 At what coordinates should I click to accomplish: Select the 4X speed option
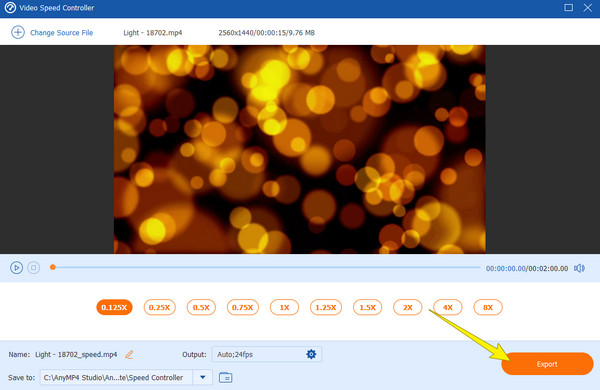click(448, 307)
